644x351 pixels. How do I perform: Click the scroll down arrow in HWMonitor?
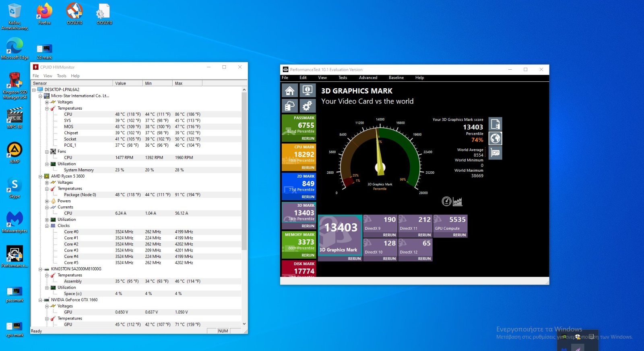click(x=244, y=324)
